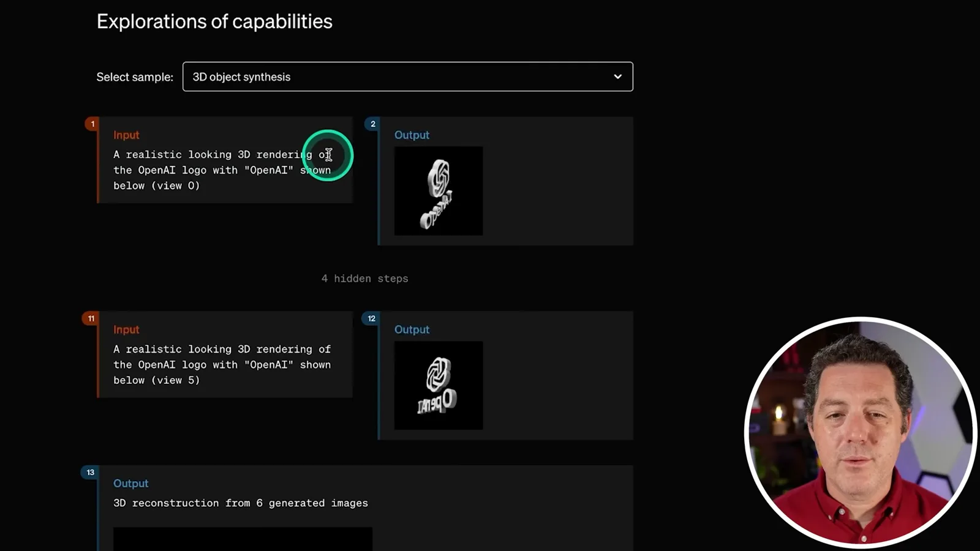980x551 pixels.
Task: Open the 'Select sample' dropdown showing 3D object synthesis
Action: (x=407, y=77)
